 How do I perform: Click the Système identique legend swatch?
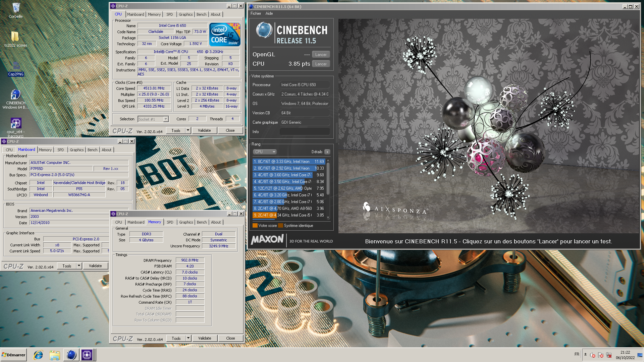click(281, 226)
